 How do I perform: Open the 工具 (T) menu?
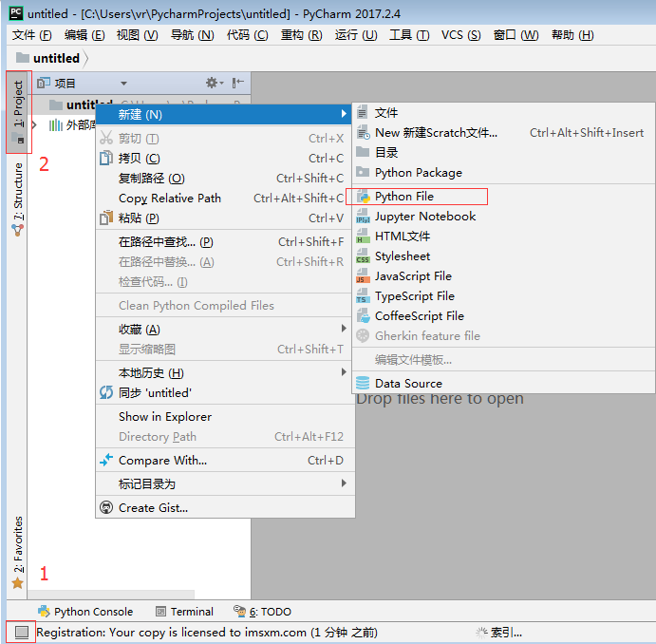pos(409,35)
